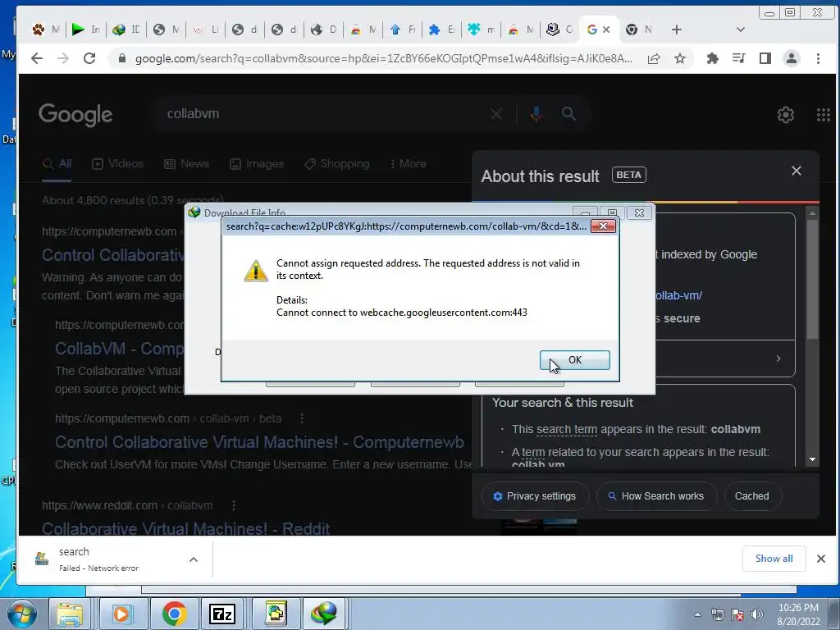Click the volume speaker tray icon
The image size is (840, 630).
(757, 614)
